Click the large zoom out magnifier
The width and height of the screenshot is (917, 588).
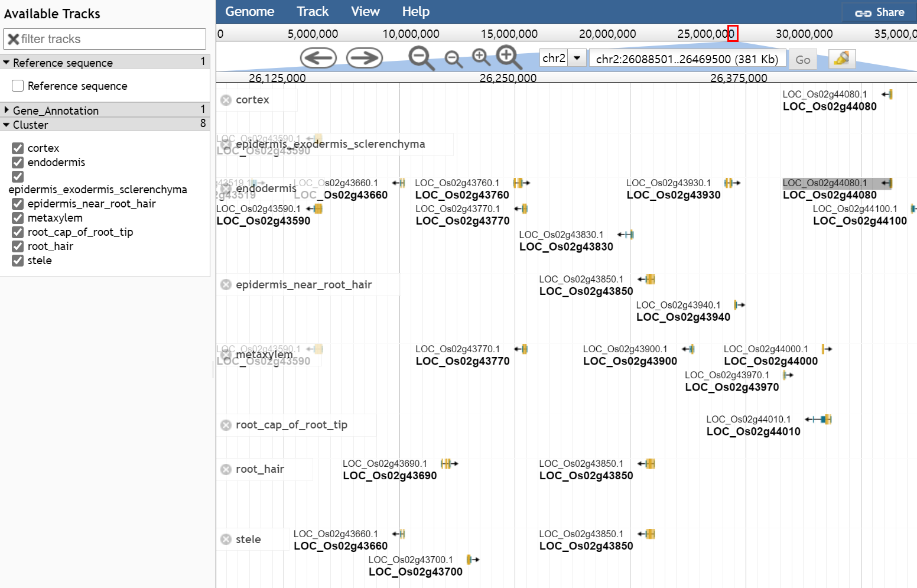tap(422, 59)
